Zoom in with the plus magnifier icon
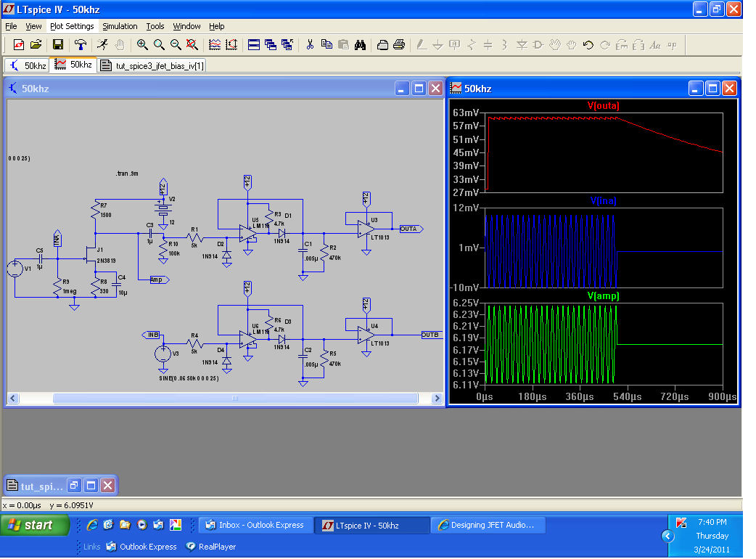This screenshot has width=756, height=559. click(142, 45)
